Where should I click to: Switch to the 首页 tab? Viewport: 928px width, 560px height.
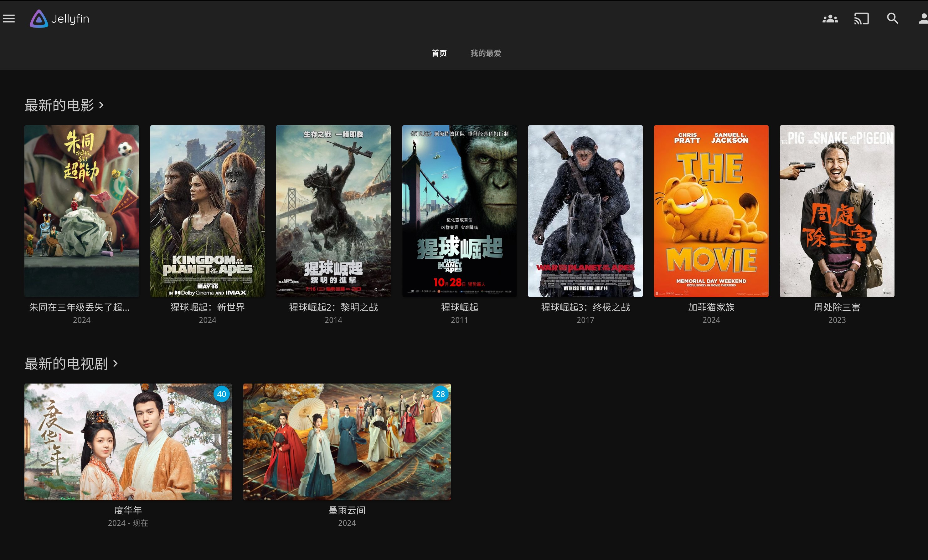tap(439, 53)
